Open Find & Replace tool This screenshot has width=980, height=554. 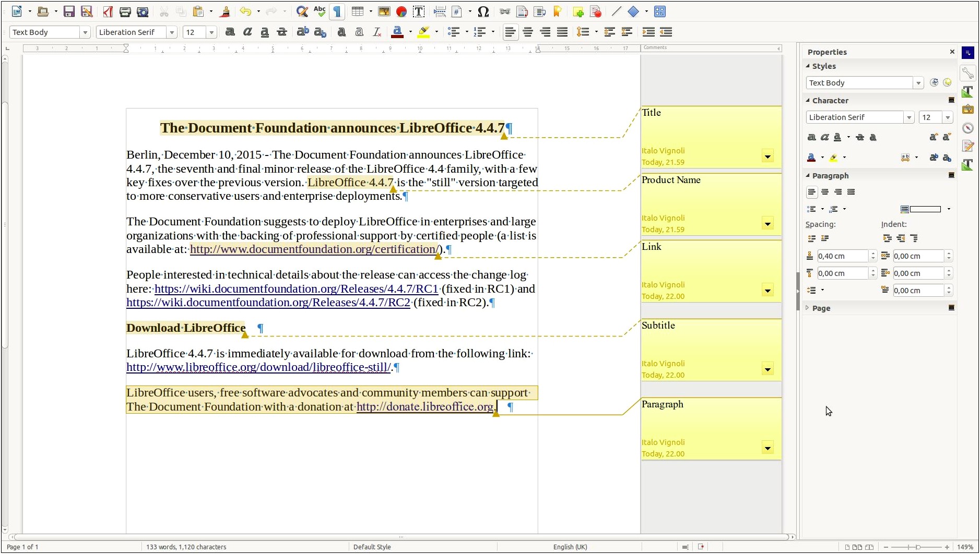pyautogui.click(x=302, y=11)
